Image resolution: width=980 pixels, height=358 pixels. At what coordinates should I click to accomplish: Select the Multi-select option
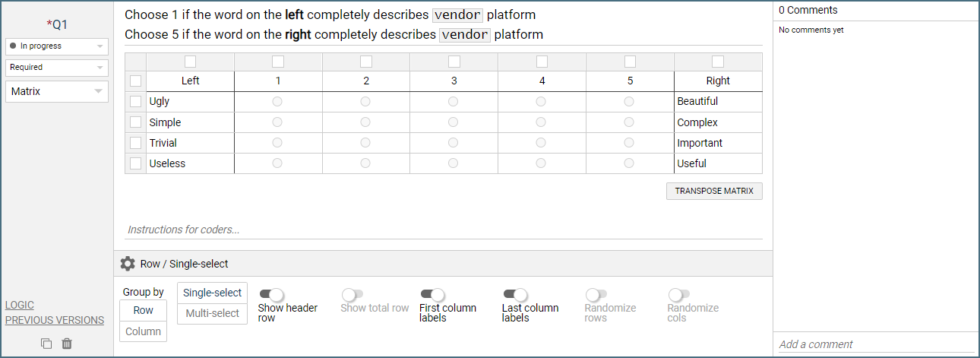[212, 313]
